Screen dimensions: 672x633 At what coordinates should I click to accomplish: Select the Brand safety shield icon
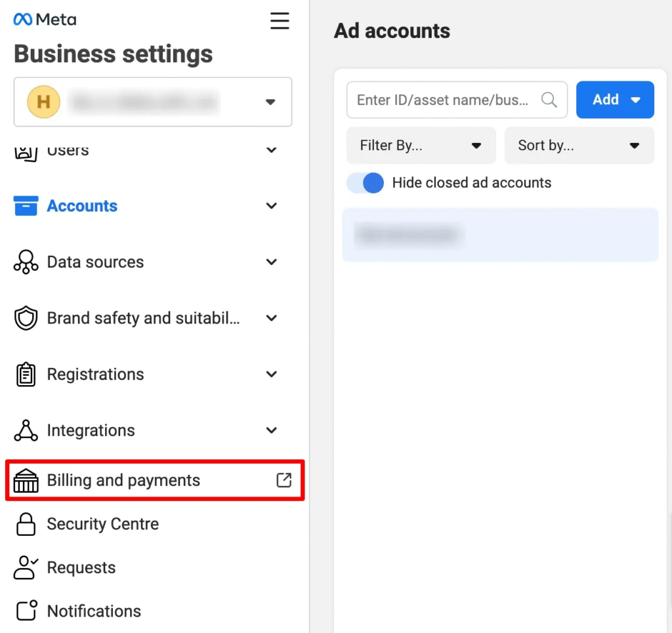(x=26, y=318)
